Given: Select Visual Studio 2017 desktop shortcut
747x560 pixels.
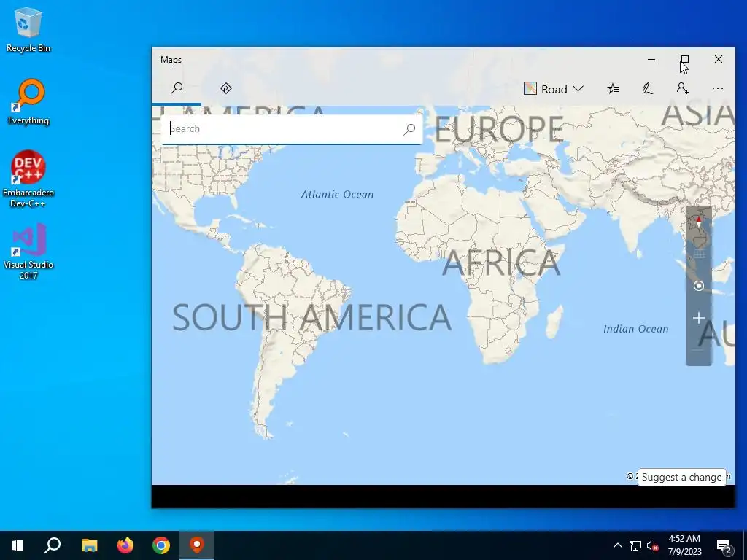Looking at the screenshot, I should (x=28, y=251).
